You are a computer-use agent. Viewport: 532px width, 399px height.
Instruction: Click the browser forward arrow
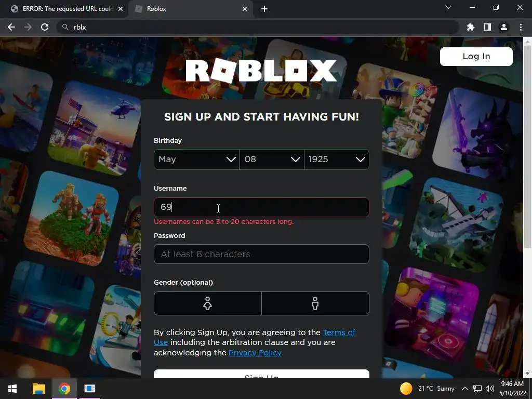pos(28,27)
